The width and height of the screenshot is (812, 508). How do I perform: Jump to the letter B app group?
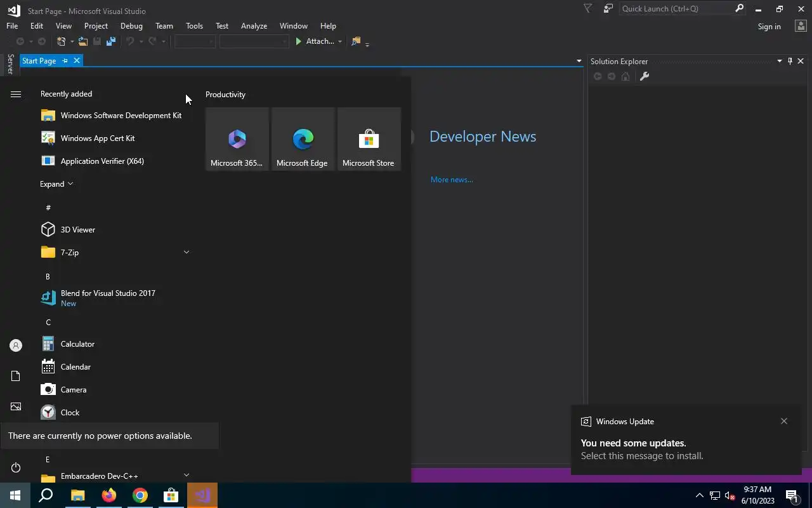pyautogui.click(x=48, y=277)
